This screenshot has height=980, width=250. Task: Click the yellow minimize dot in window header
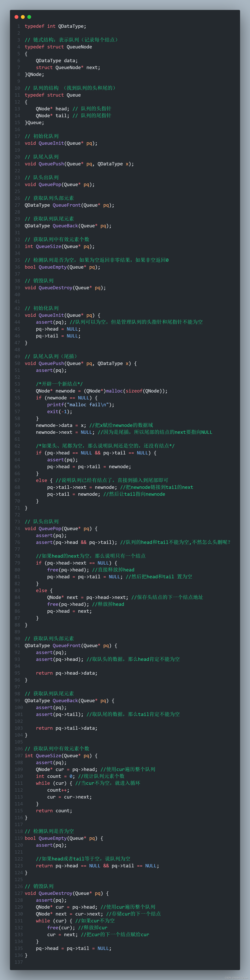23,17
